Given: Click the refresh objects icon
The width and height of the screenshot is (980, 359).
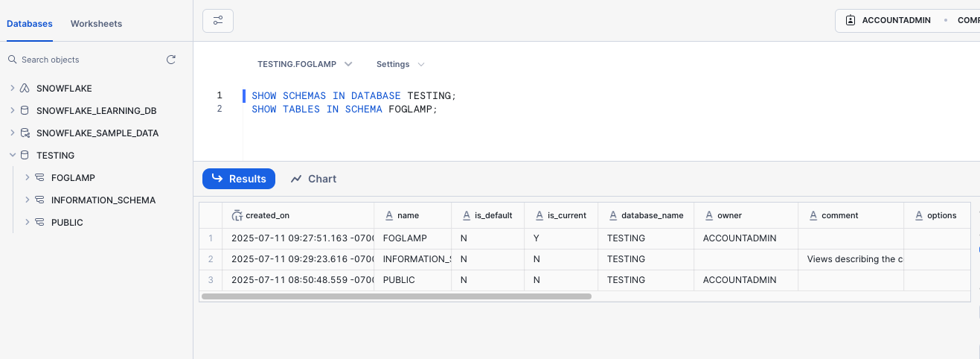Looking at the screenshot, I should (x=171, y=60).
